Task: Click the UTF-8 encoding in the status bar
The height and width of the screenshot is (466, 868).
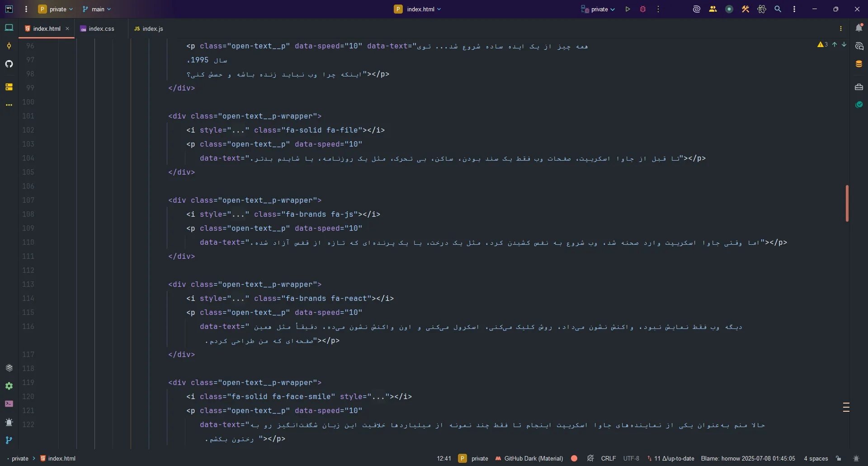Action: click(632, 458)
